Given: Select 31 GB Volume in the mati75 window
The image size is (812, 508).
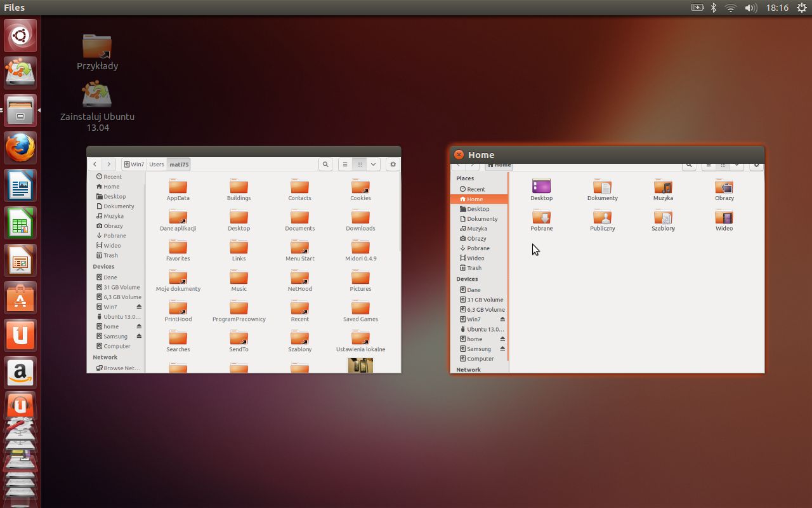Looking at the screenshot, I should (118, 287).
